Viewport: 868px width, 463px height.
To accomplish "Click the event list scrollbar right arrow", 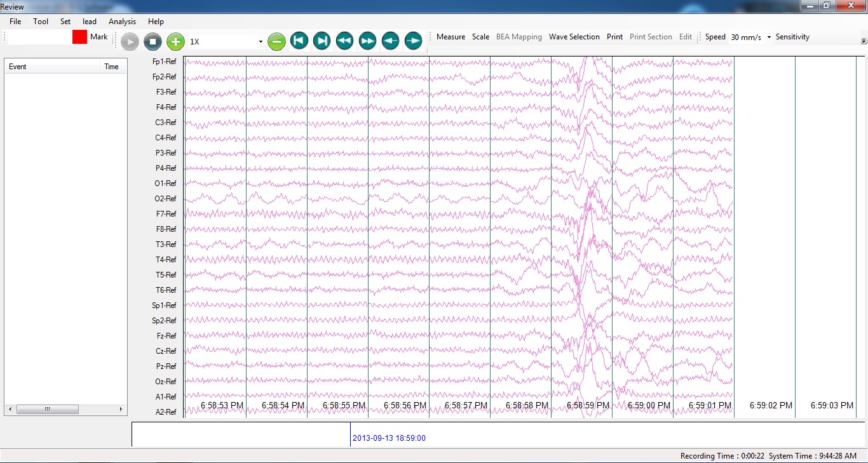I will [123, 410].
